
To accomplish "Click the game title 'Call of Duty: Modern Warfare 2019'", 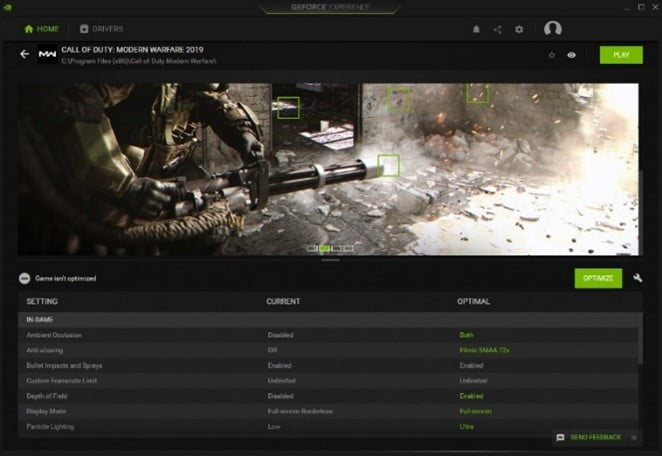I will (x=132, y=49).
